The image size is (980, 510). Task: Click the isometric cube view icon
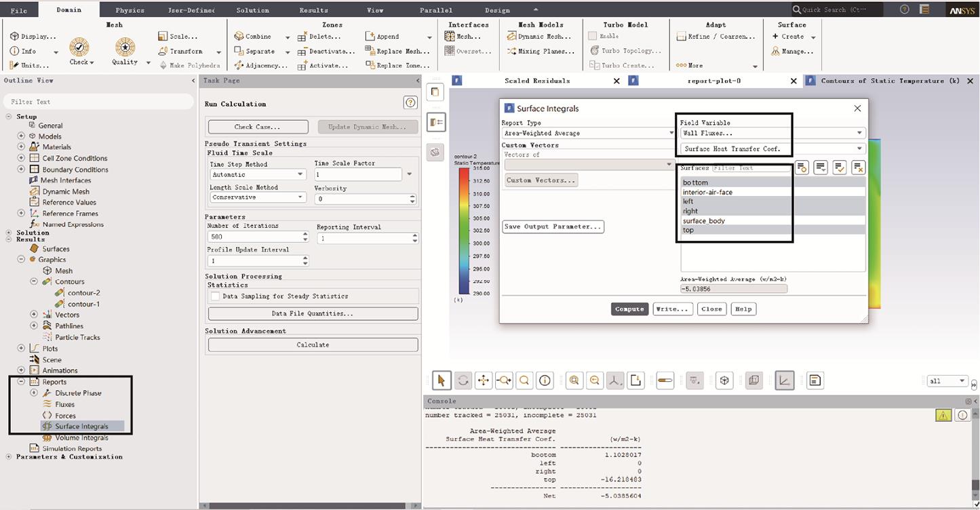(x=724, y=380)
